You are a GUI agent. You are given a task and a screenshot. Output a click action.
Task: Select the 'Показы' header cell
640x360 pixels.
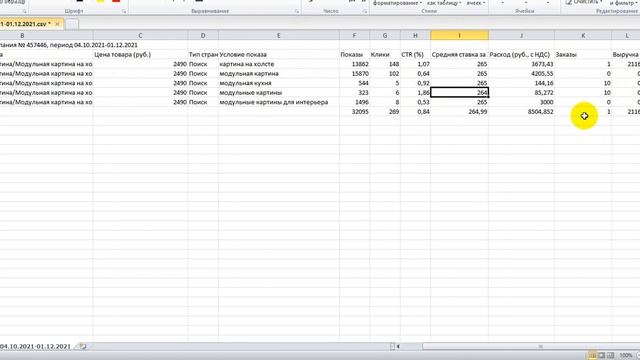pos(354,55)
